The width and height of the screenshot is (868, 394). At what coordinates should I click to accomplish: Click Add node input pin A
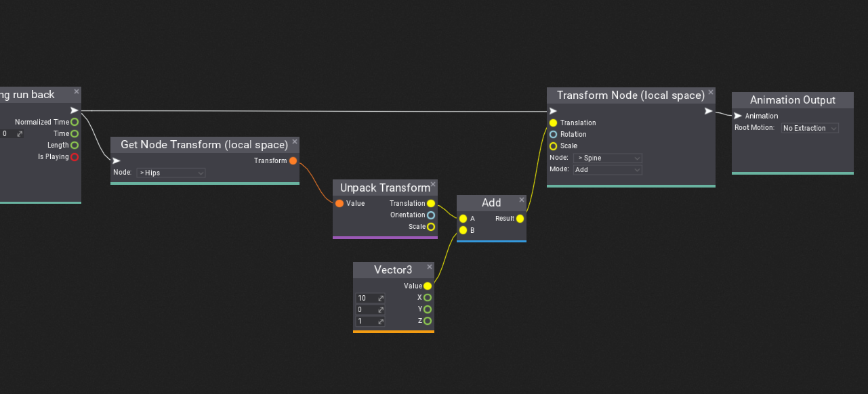pos(463,219)
